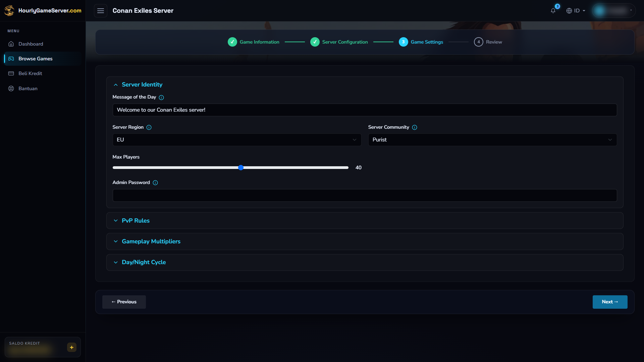Image resolution: width=644 pixels, height=362 pixels.
Task: Collapse the Server Identity section
Action: click(x=365, y=84)
